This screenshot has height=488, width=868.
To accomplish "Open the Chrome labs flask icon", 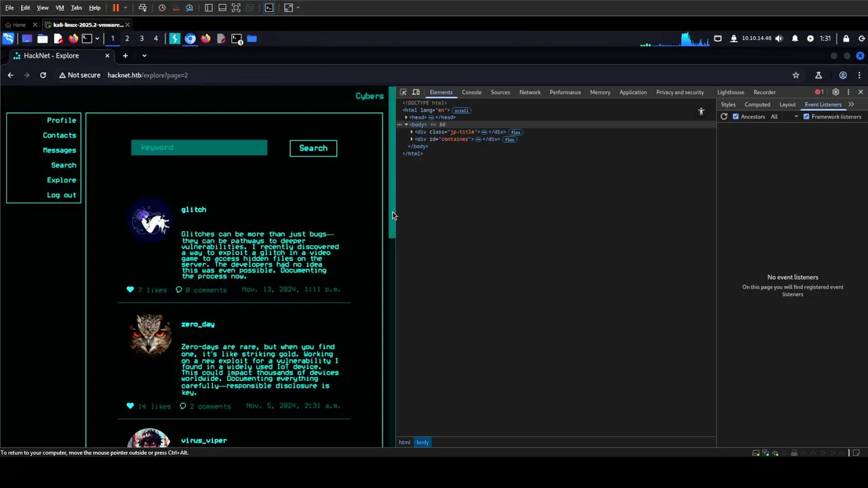I will (818, 75).
